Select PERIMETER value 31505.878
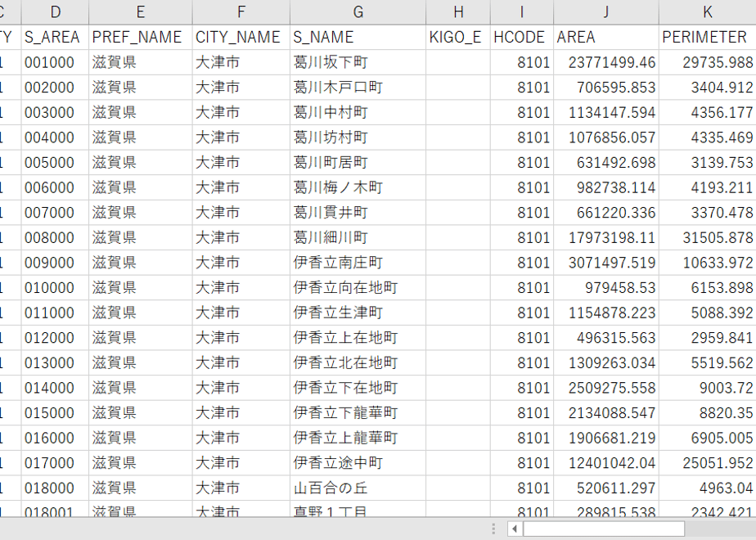The image size is (756, 540). click(x=707, y=238)
